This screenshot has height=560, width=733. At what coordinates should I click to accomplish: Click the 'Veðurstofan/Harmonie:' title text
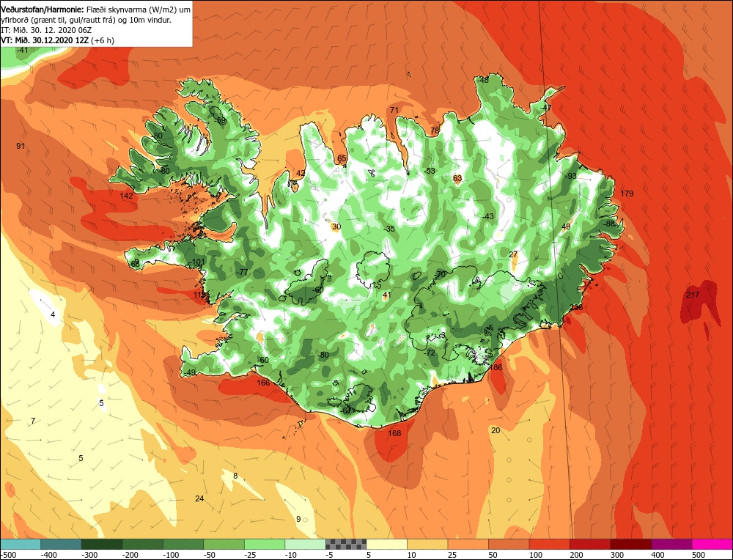(43, 10)
